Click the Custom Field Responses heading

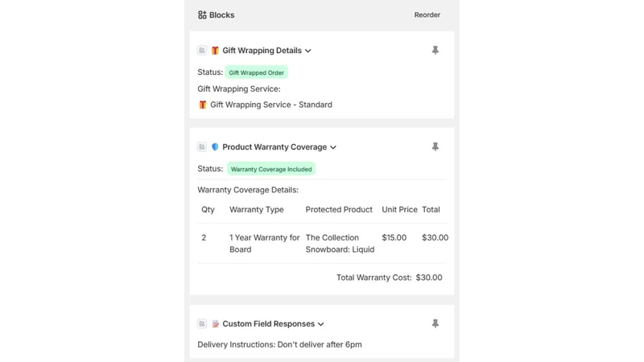(269, 324)
